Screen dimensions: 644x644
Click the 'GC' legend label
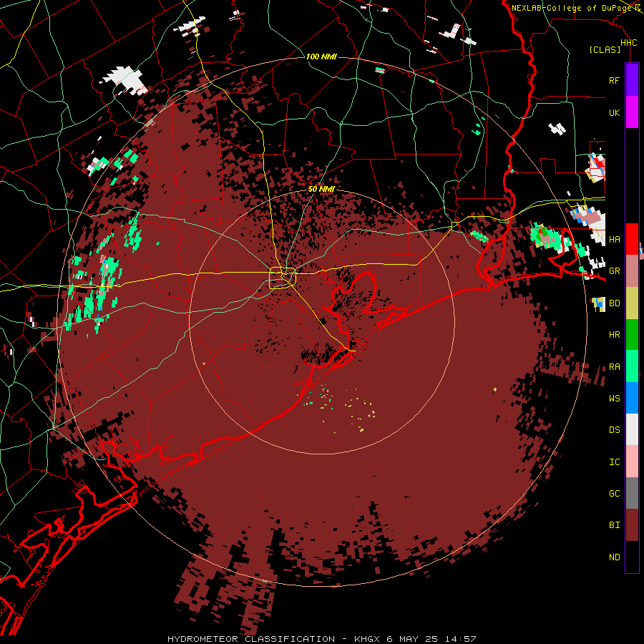(614, 494)
